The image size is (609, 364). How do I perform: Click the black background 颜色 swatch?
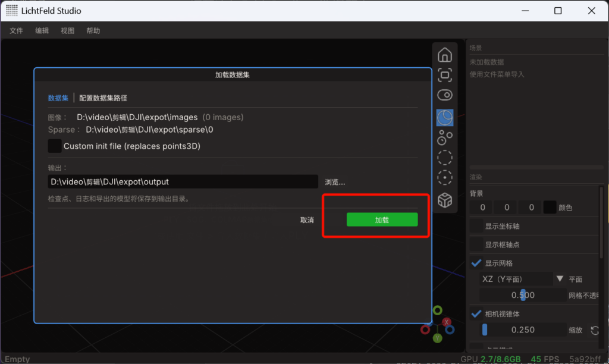click(x=550, y=208)
